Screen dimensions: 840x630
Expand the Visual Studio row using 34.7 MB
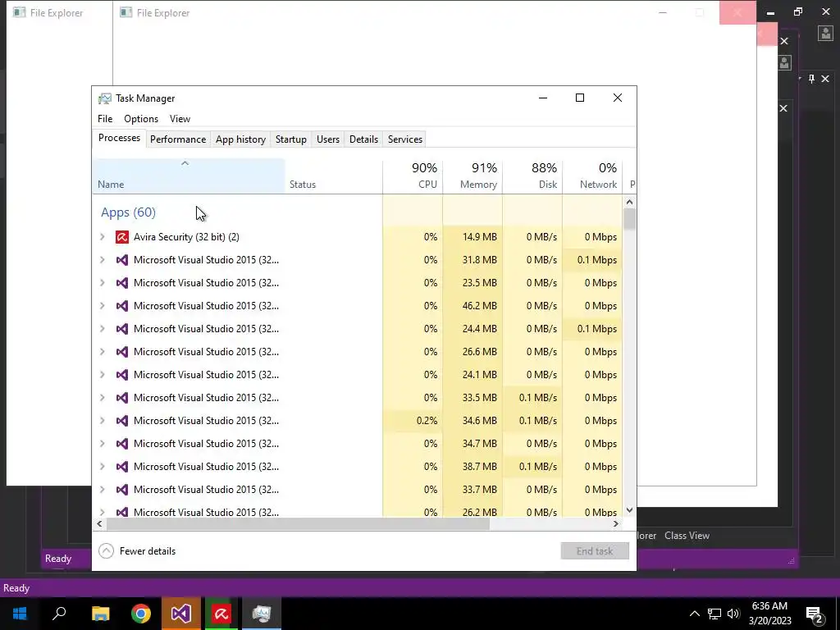click(x=103, y=444)
